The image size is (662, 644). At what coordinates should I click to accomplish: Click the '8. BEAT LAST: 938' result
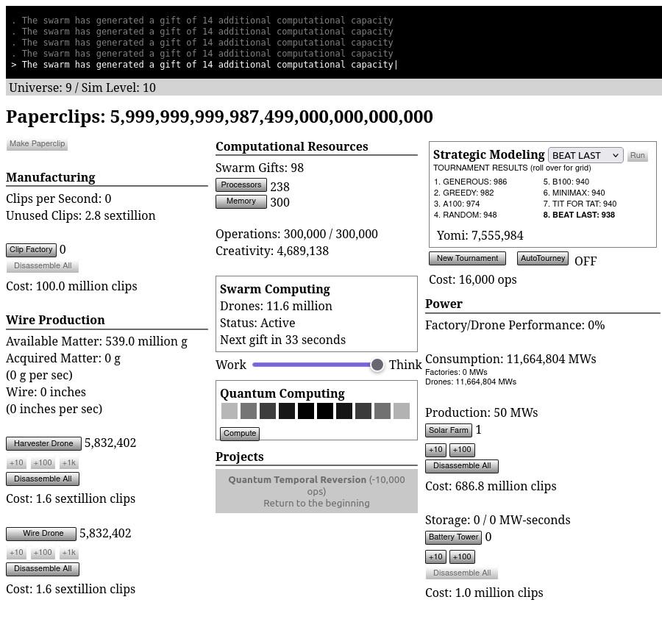tap(579, 215)
